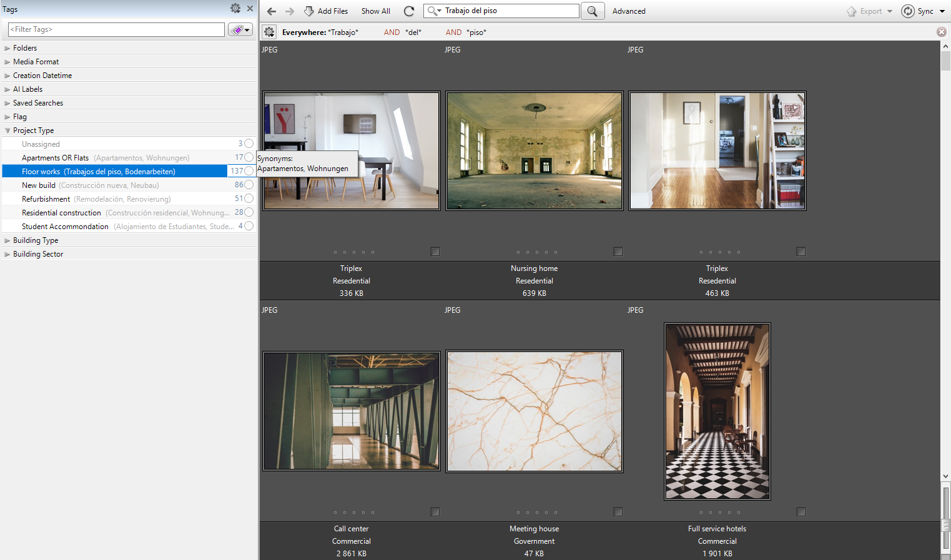951x560 pixels.
Task: Toggle the Refurbishment tag circle
Action: coord(249,199)
